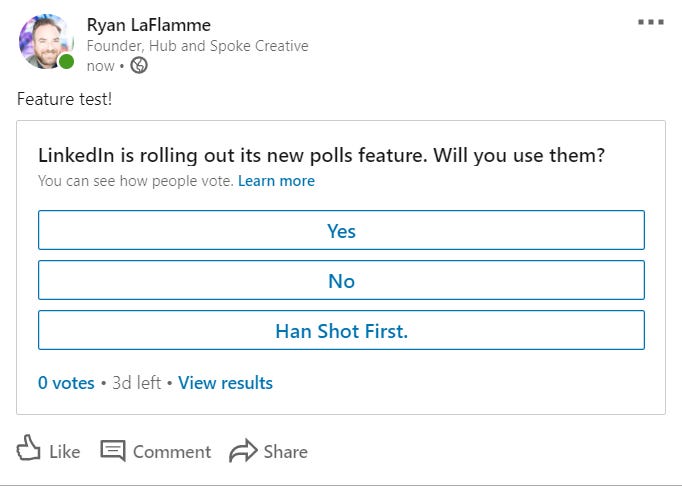Click View results link

[225, 383]
